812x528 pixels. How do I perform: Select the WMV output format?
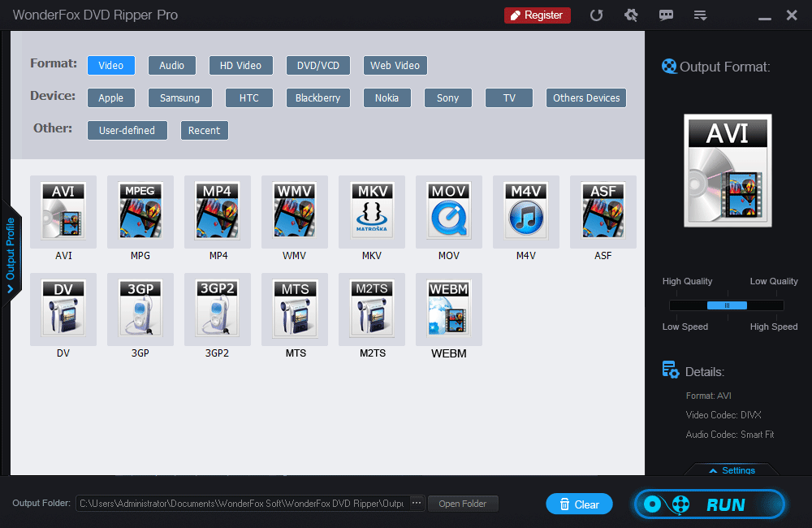tap(295, 211)
